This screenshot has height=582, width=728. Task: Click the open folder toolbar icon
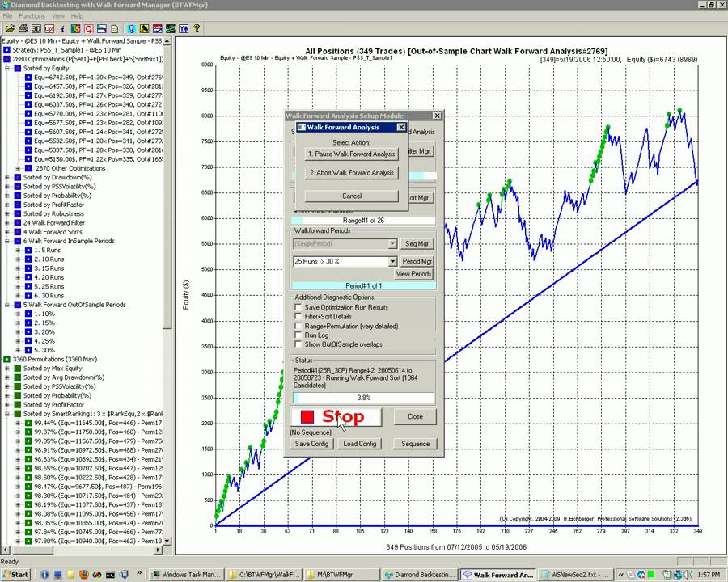[9, 29]
